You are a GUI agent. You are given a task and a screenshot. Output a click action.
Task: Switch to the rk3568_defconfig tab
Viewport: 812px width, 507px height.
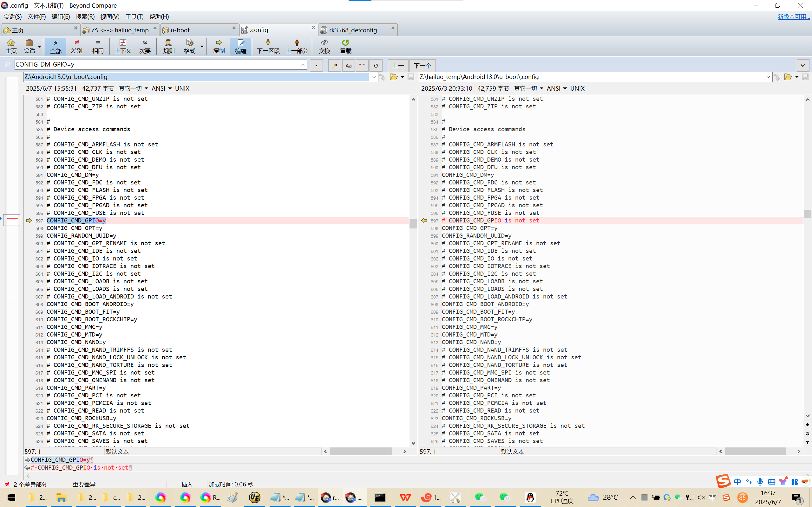tap(353, 30)
